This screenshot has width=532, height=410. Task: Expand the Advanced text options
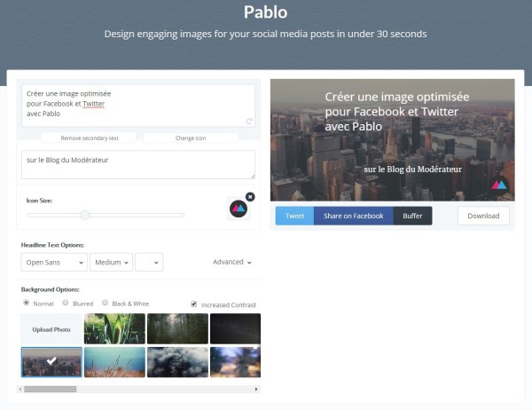[x=232, y=262]
